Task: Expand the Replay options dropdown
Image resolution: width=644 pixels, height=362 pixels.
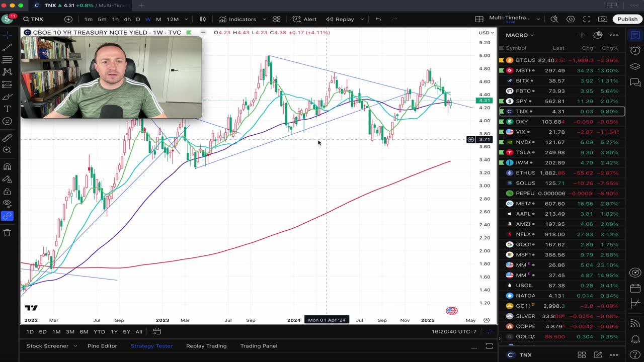Action: (x=362, y=19)
